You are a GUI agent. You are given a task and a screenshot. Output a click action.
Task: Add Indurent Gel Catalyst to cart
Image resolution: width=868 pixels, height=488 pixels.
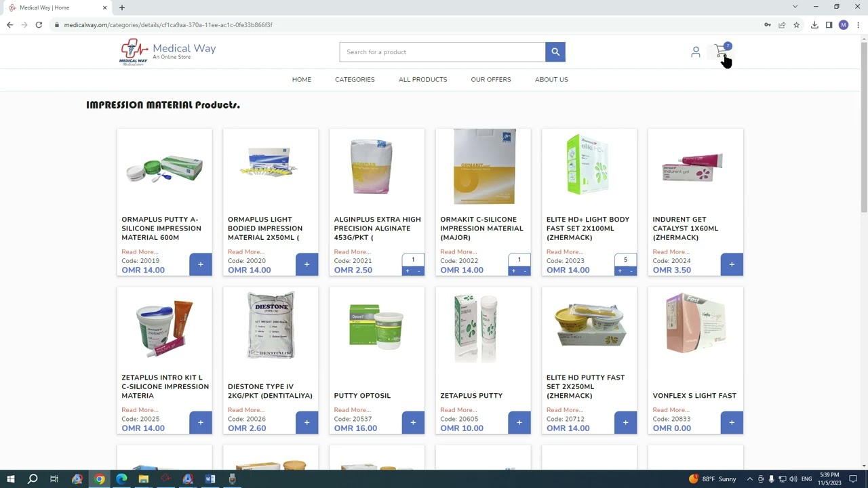point(732,264)
